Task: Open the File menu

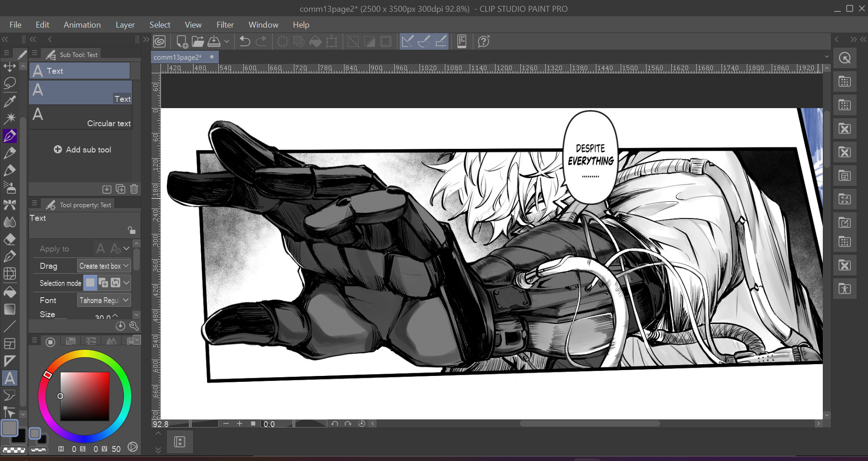Action: (x=15, y=25)
